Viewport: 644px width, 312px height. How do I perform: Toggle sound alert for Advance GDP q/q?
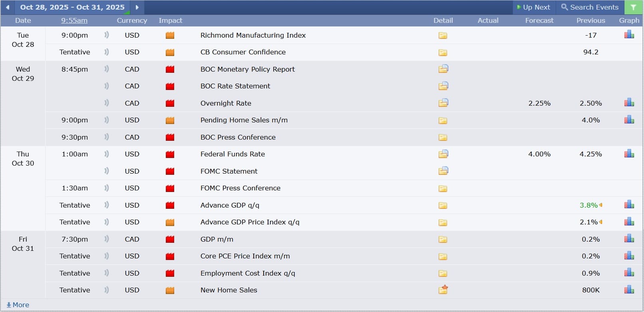point(106,205)
